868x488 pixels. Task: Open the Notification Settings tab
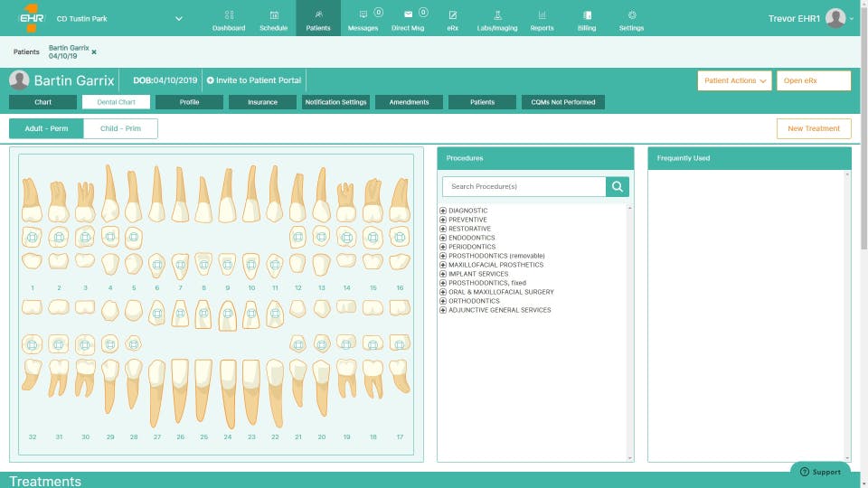tap(336, 102)
